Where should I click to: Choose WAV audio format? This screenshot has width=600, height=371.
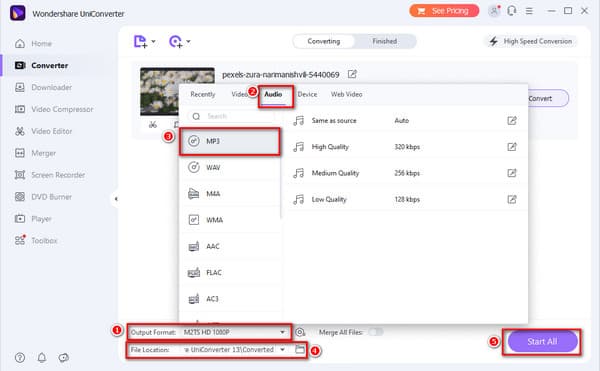(230, 168)
